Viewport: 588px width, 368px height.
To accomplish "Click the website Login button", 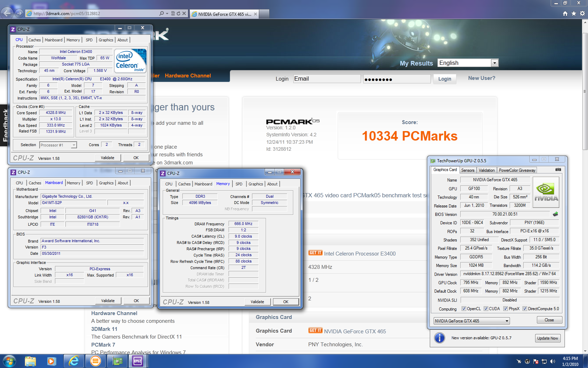I will pos(444,79).
